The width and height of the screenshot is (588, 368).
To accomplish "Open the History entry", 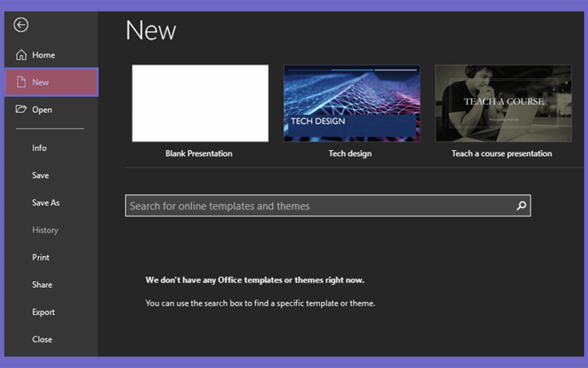I will (45, 230).
